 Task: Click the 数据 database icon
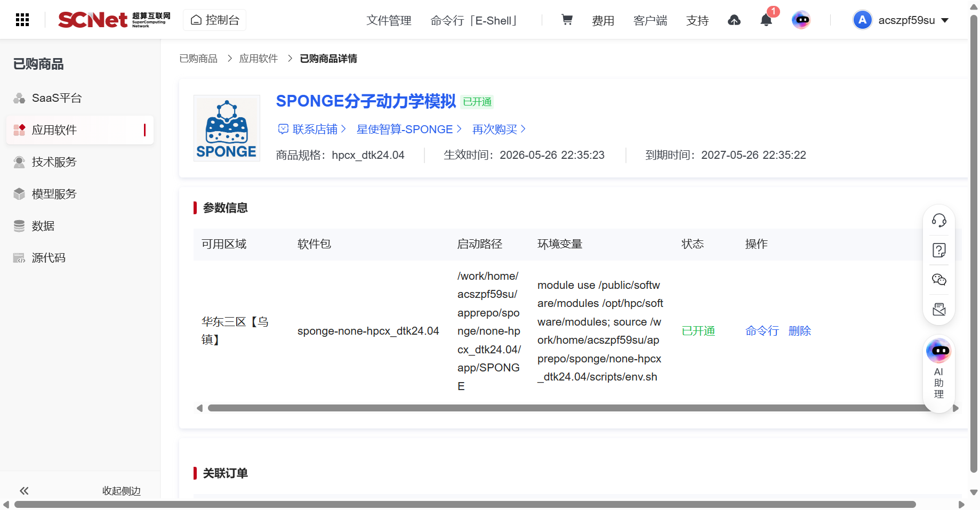point(19,226)
